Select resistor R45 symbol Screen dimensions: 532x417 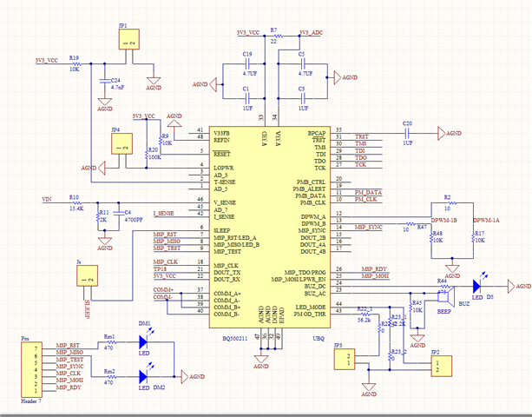coord(410,307)
